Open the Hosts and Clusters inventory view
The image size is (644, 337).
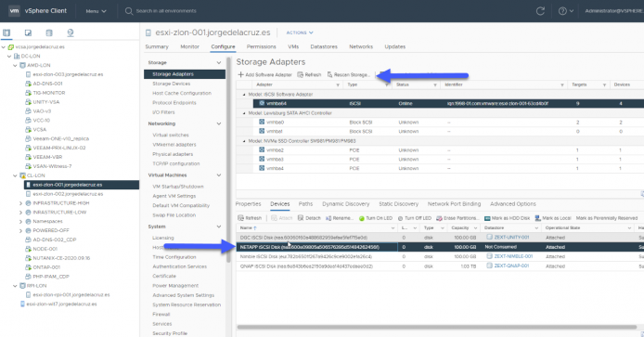(6, 32)
